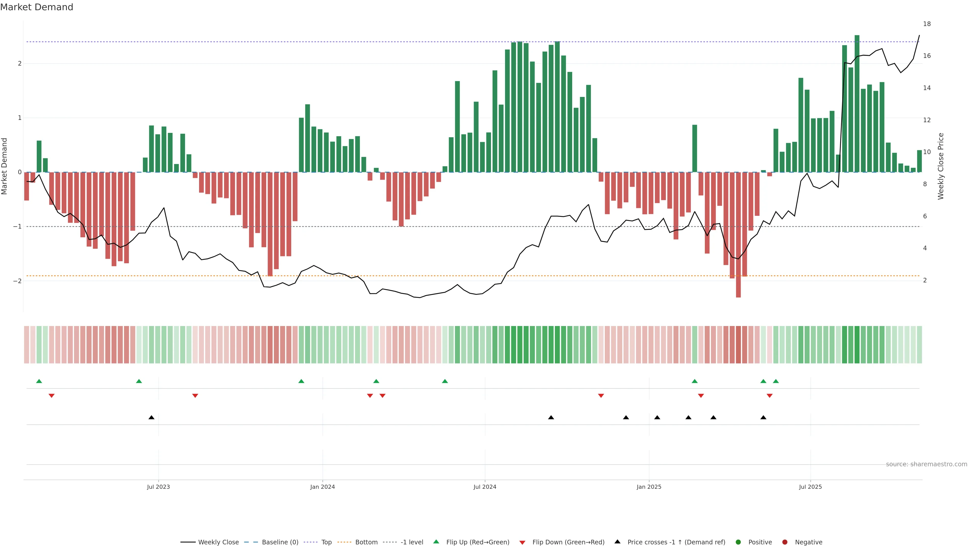Click the Weekly Close Price axis title
The width and height of the screenshot is (980, 551).
click(x=941, y=166)
